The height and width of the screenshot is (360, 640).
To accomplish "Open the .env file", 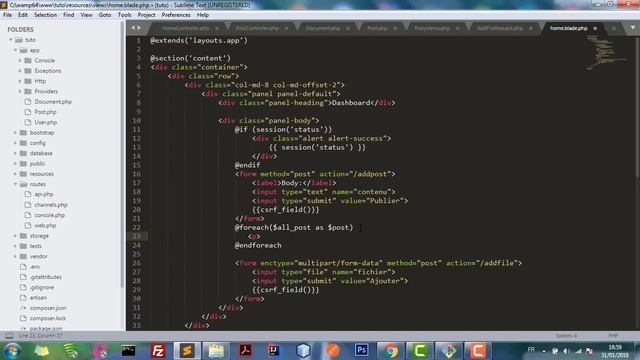I will tap(35, 267).
